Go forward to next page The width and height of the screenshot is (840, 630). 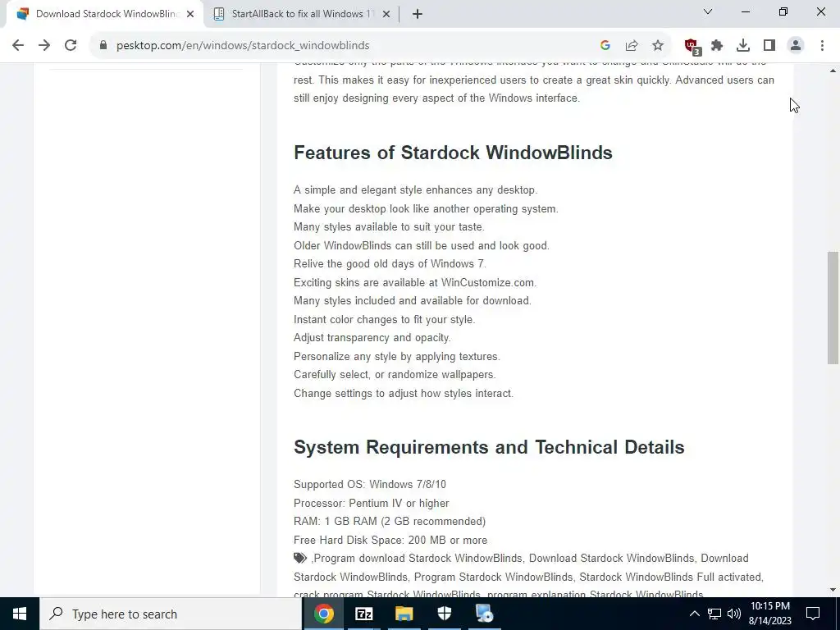click(44, 46)
